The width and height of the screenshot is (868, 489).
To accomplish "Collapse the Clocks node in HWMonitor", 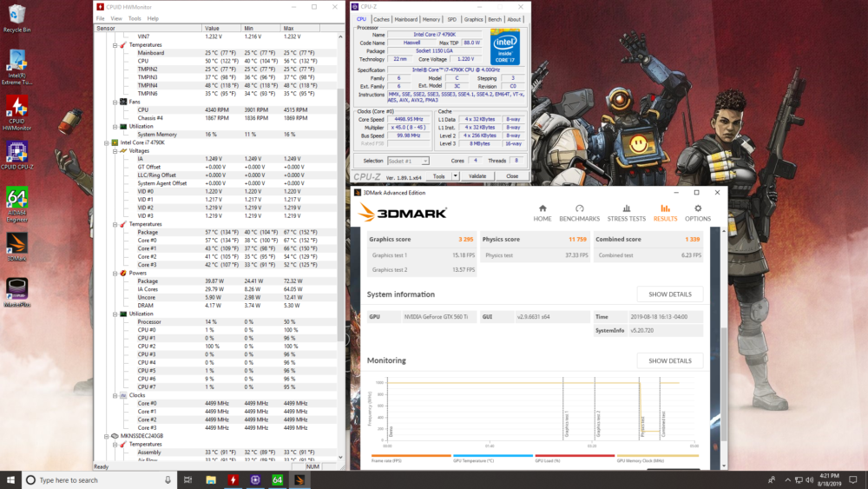I will pos(115,395).
